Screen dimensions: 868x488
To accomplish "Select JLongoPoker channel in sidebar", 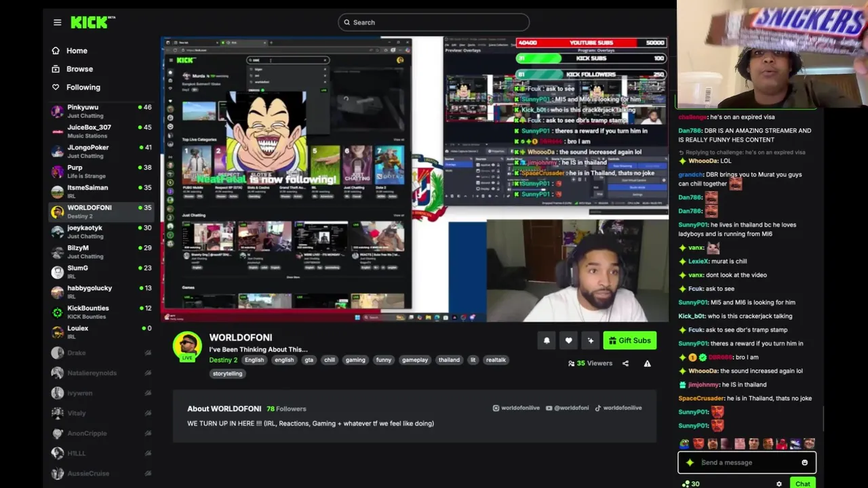I will click(102, 151).
